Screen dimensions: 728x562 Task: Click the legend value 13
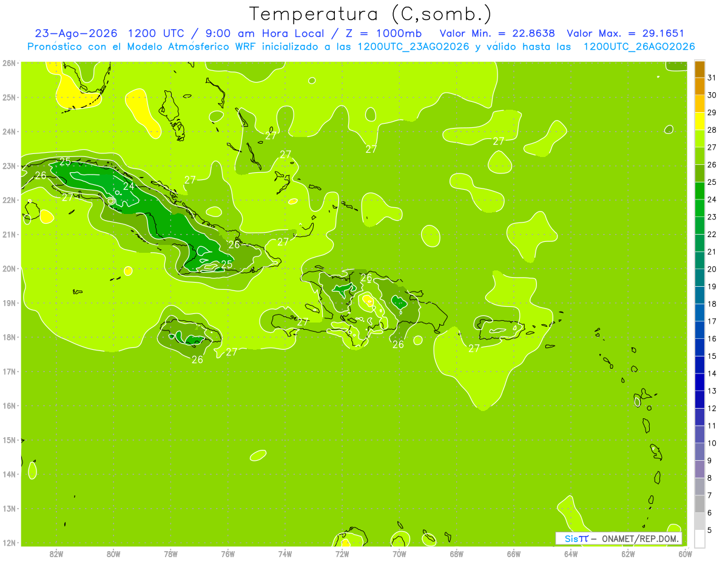click(712, 391)
